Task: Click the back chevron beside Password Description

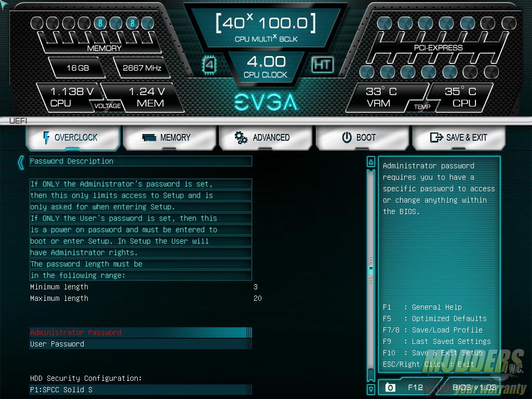Action: pos(21,163)
